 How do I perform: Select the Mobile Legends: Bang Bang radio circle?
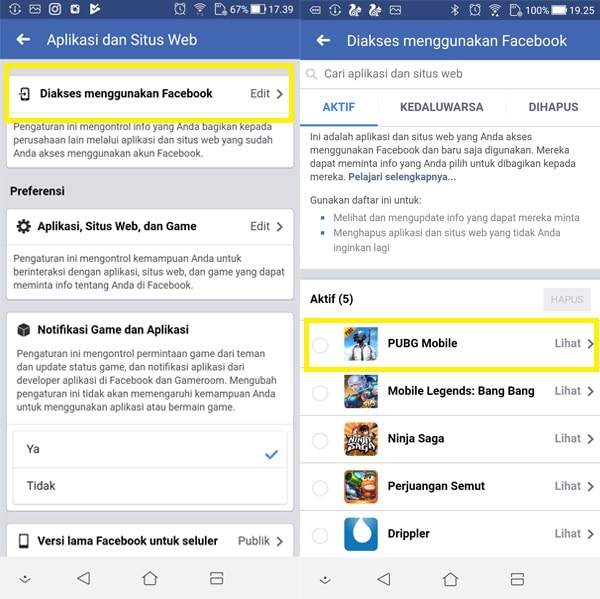pyautogui.click(x=320, y=393)
